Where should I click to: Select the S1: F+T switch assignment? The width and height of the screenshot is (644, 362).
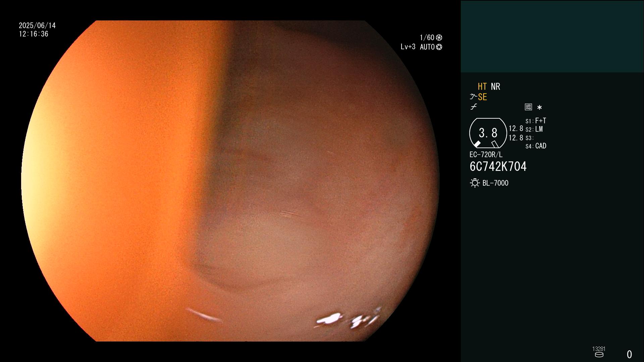click(x=536, y=121)
